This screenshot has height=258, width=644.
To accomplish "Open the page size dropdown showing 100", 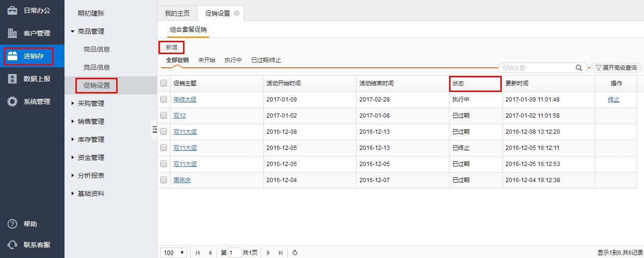I will [x=174, y=253].
